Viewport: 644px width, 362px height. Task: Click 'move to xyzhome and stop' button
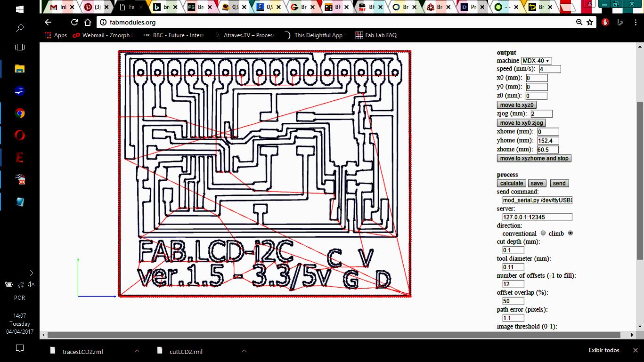pyautogui.click(x=534, y=158)
